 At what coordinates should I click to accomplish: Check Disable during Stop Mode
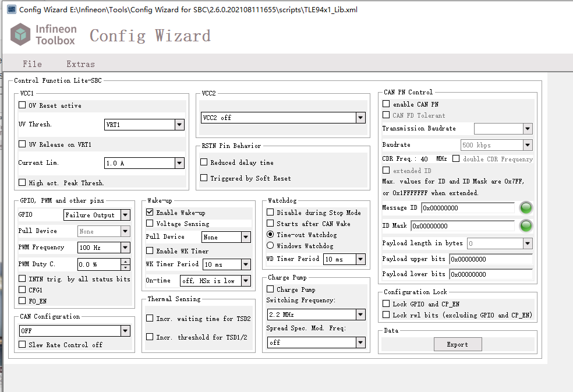tap(270, 212)
